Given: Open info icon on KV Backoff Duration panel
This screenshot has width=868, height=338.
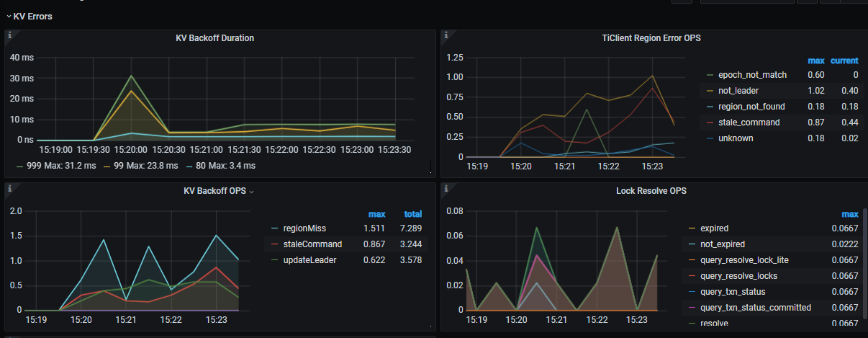Looking at the screenshot, I should pyautogui.click(x=9, y=35).
